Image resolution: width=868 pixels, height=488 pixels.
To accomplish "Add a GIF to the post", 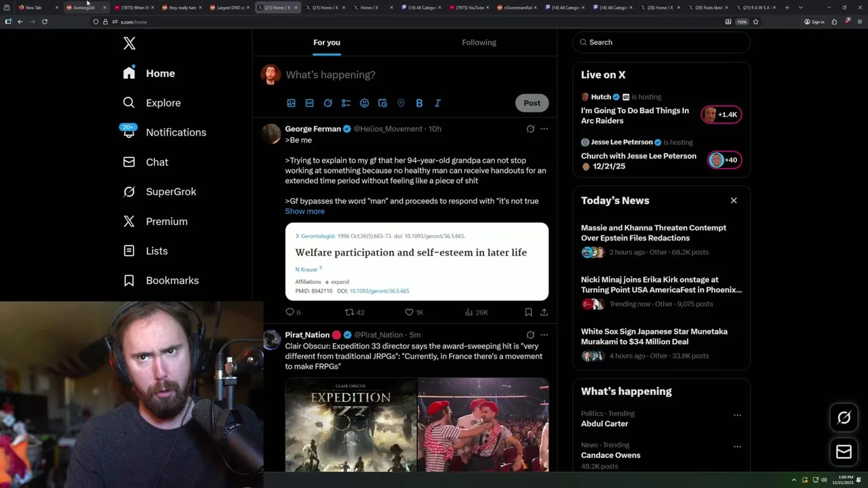I will pos(309,103).
